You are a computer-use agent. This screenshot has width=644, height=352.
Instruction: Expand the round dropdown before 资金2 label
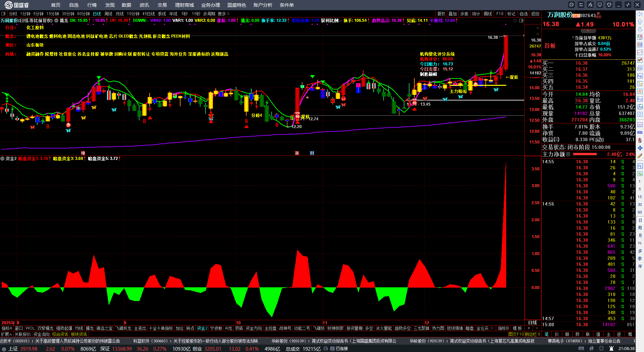pos(2,159)
